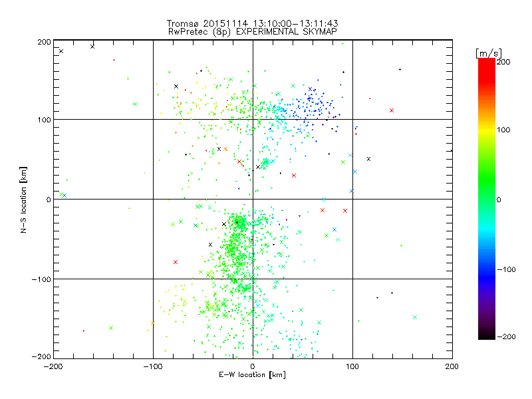Click the x-axis tick label '-200'
Screen dimensions: 532x399
pos(53,366)
